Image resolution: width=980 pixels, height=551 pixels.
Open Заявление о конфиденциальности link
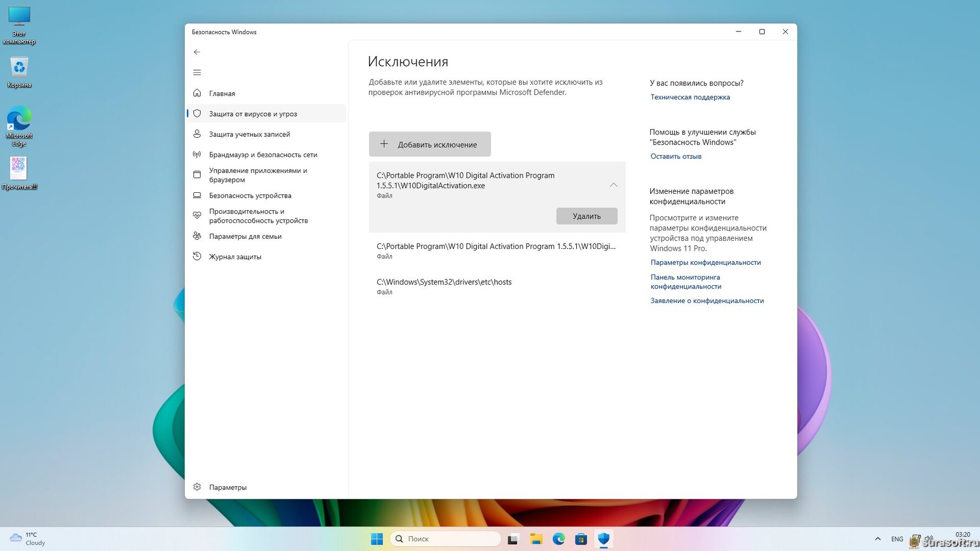tap(707, 300)
